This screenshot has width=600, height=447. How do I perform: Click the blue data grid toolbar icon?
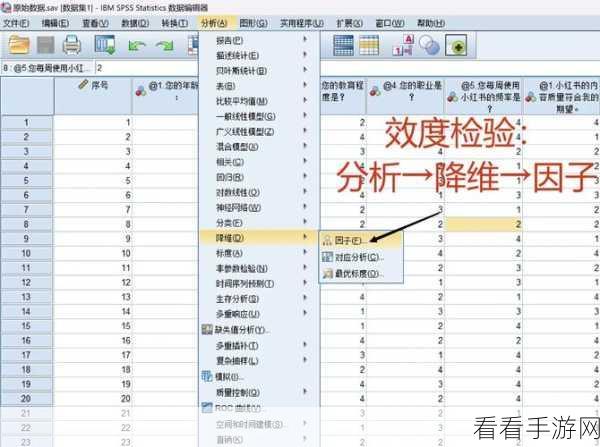(343, 46)
